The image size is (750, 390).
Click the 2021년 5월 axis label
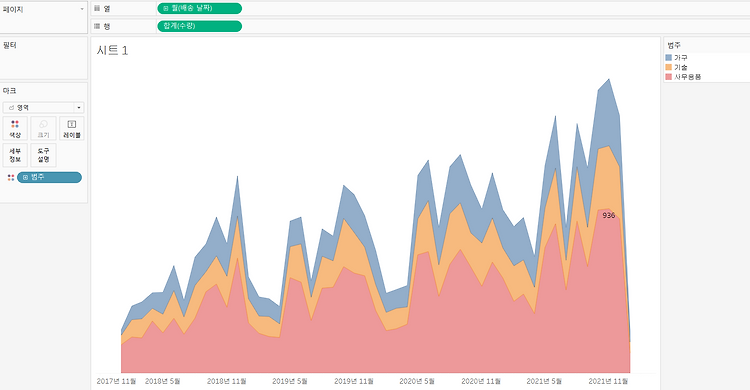(x=544, y=381)
